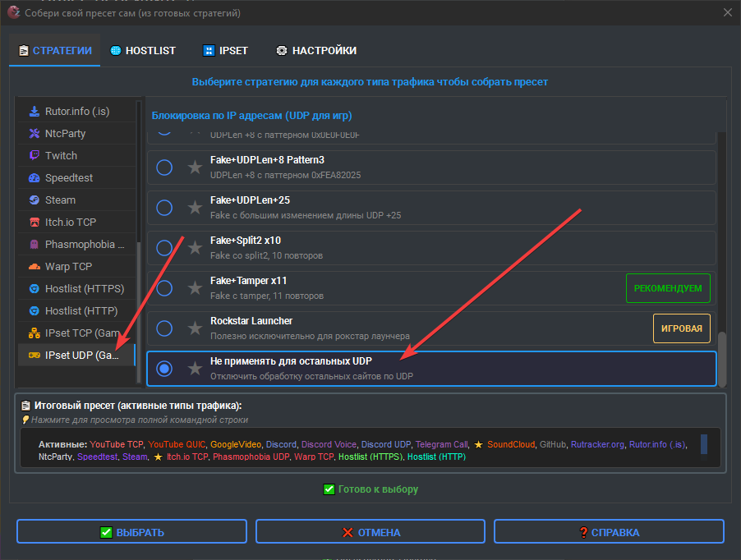The image size is (741, 560).
Task: Click the Hostlist (HTTPS) browser icon
Action: coord(34,289)
